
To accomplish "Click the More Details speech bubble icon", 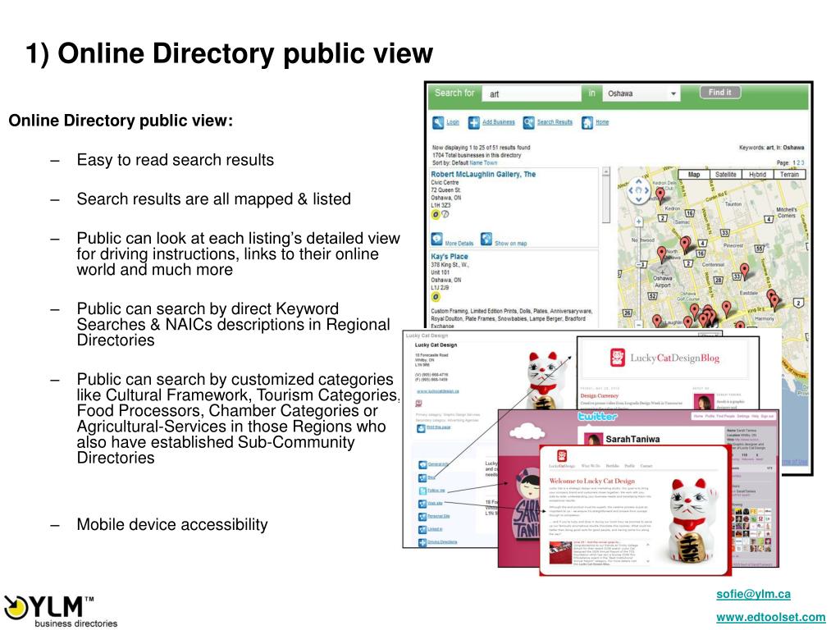I will pyautogui.click(x=437, y=239).
